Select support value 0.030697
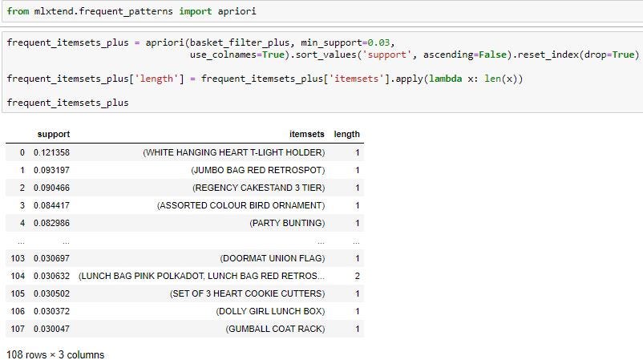Image resolution: width=643 pixels, height=364 pixels. click(x=51, y=258)
